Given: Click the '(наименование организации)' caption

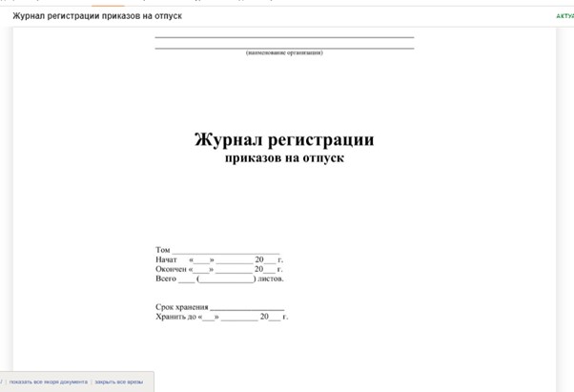Looking at the screenshot, I should tap(284, 53).
